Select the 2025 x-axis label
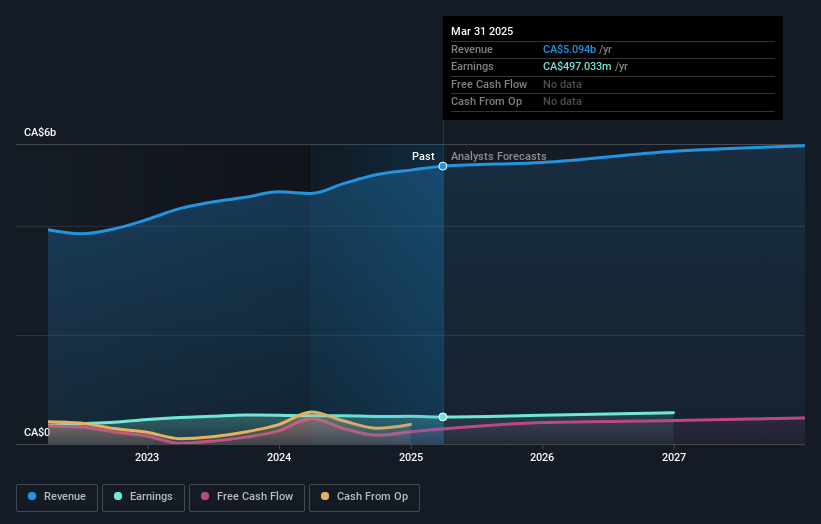The height and width of the screenshot is (524, 821). [411, 457]
